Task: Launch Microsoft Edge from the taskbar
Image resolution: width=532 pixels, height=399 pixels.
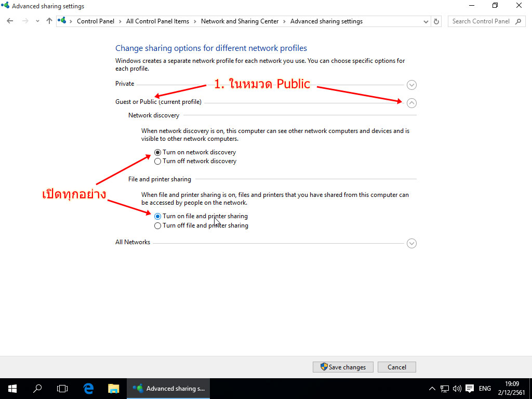Action: pyautogui.click(x=88, y=388)
